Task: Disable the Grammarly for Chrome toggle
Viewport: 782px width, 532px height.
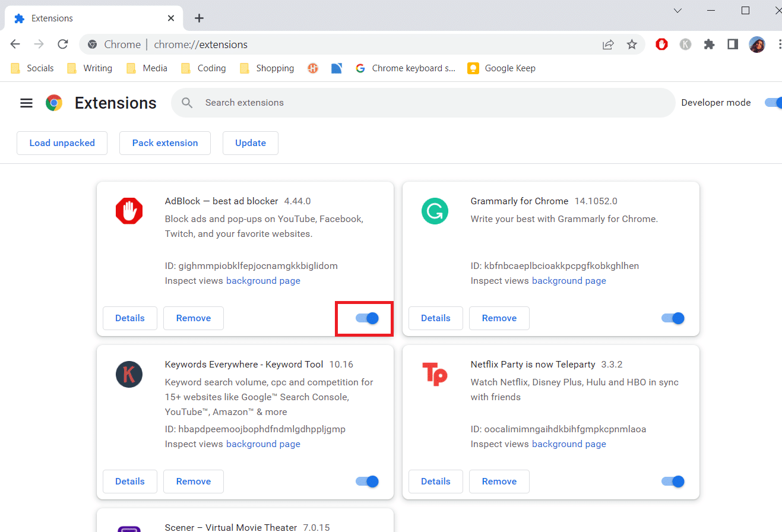Action: click(673, 318)
